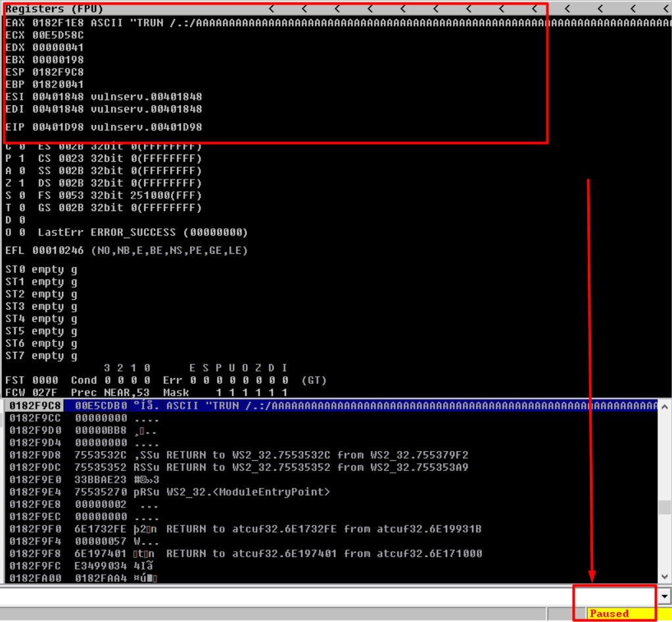Click the stack pane scroll down arrow
The image size is (672, 622).
tap(664, 577)
